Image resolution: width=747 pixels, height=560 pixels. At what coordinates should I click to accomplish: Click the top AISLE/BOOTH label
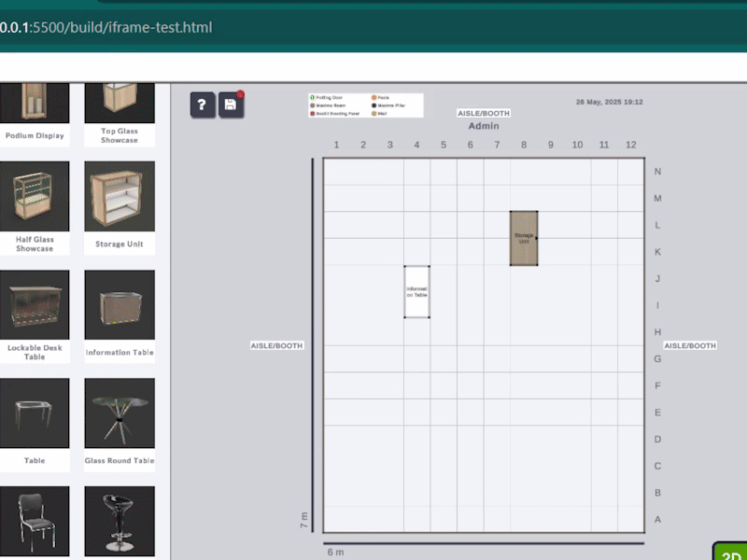[x=484, y=113]
